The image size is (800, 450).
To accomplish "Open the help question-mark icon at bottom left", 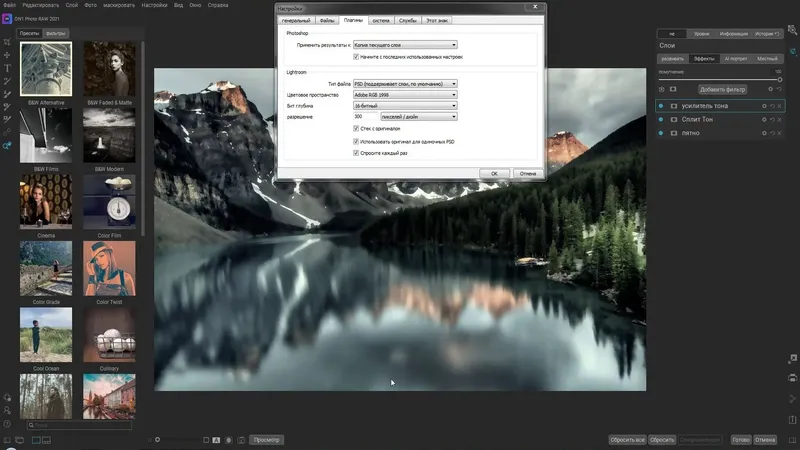I will click(x=7, y=423).
